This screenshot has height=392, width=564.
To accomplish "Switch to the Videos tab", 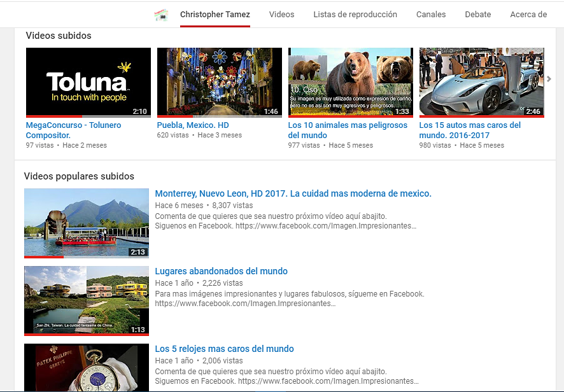I will tap(281, 15).
